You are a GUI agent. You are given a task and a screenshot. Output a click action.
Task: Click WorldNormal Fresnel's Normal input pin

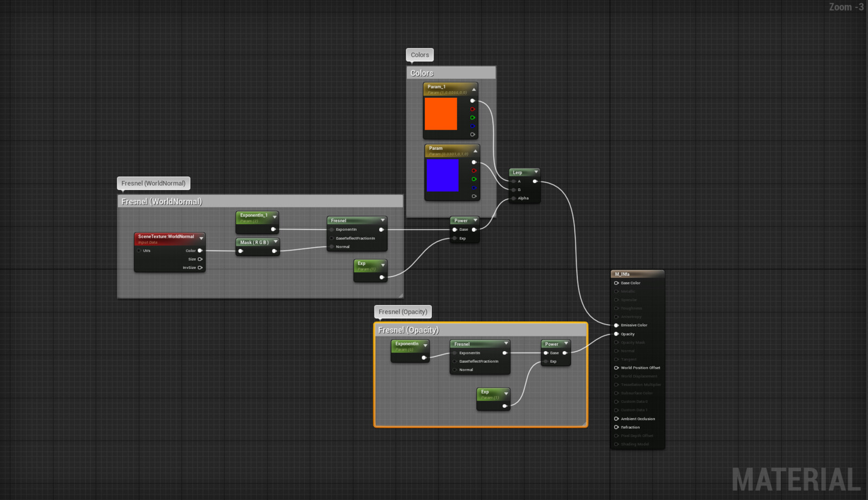[x=331, y=246]
